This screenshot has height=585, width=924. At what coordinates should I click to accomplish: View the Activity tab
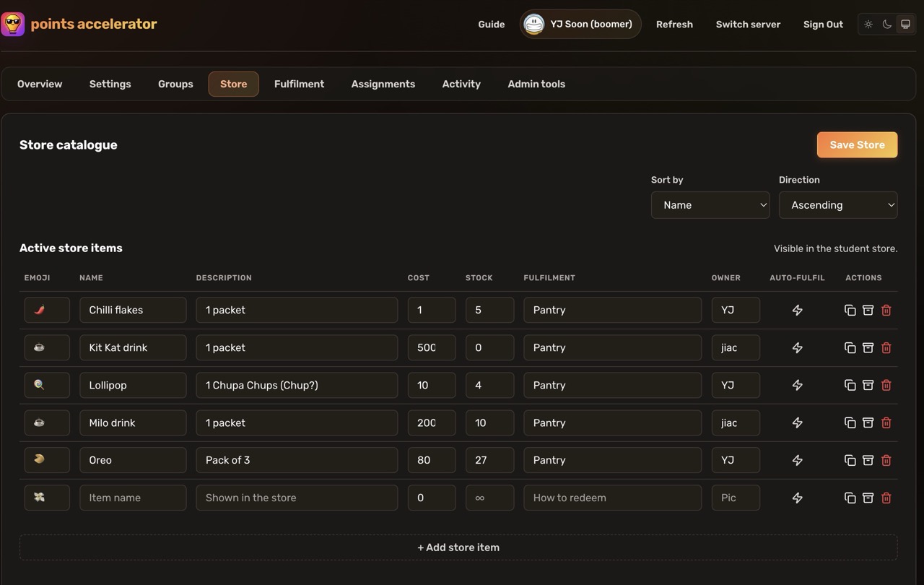click(x=461, y=84)
